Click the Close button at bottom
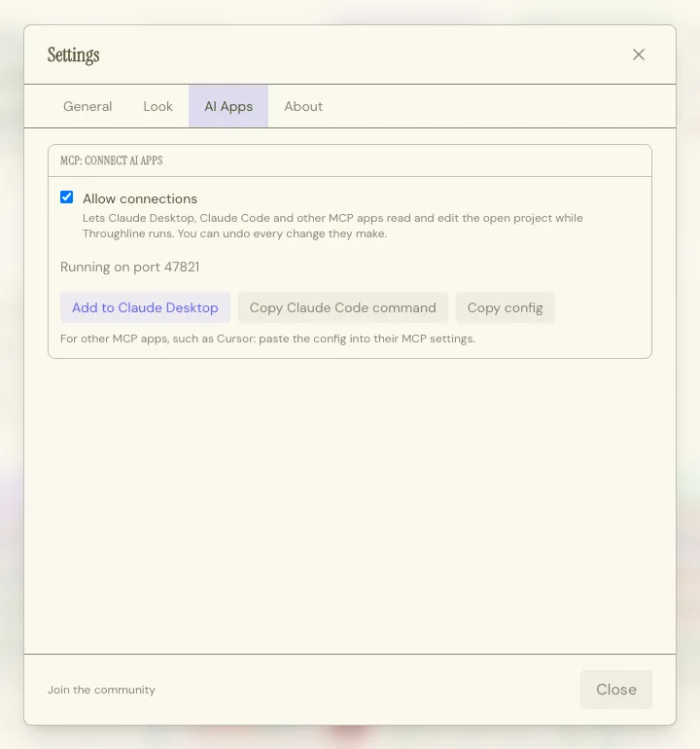Viewport: 700px width, 749px height. tap(616, 690)
